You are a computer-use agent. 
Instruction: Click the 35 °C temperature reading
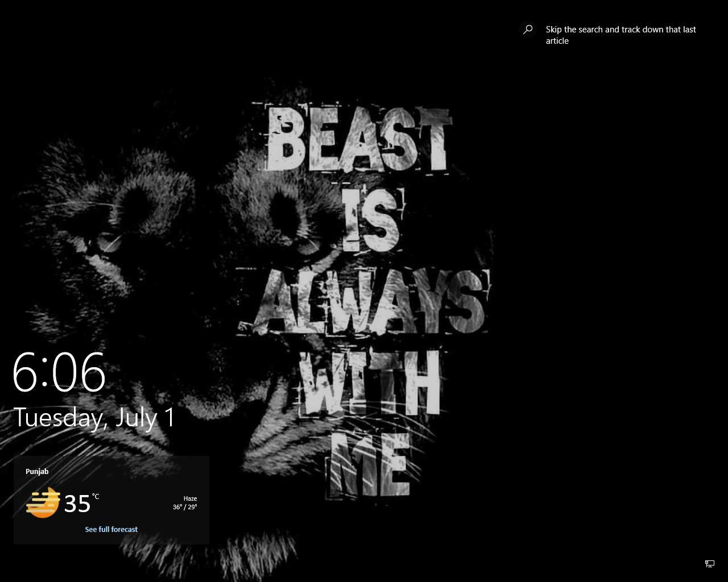click(81, 503)
